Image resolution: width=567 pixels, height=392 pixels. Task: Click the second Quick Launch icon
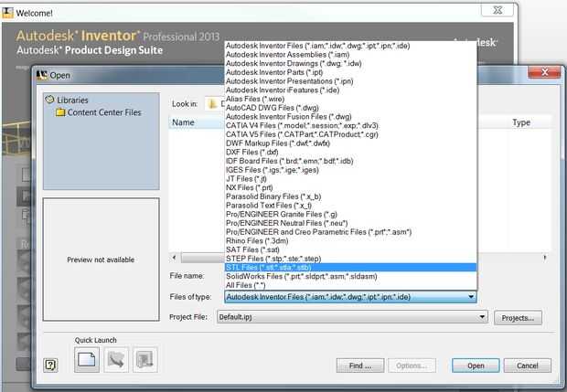pos(116,359)
